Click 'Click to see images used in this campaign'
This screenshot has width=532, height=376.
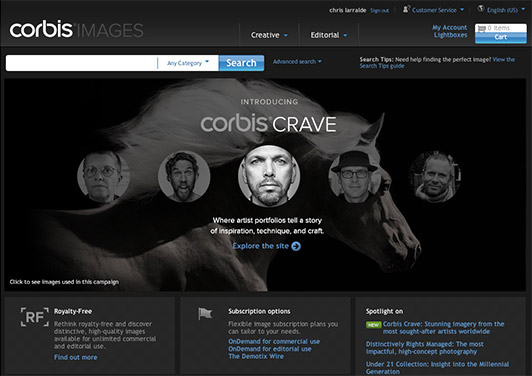(64, 282)
